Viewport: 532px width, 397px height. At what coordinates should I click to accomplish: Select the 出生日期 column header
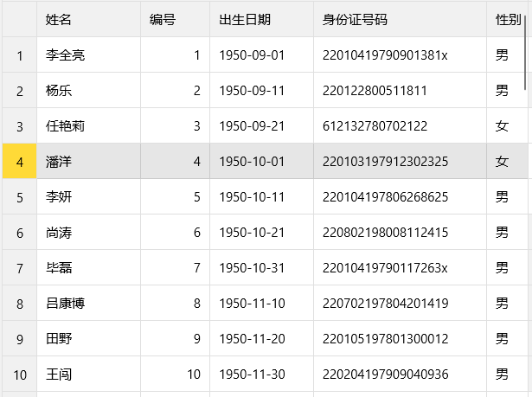(x=260, y=19)
